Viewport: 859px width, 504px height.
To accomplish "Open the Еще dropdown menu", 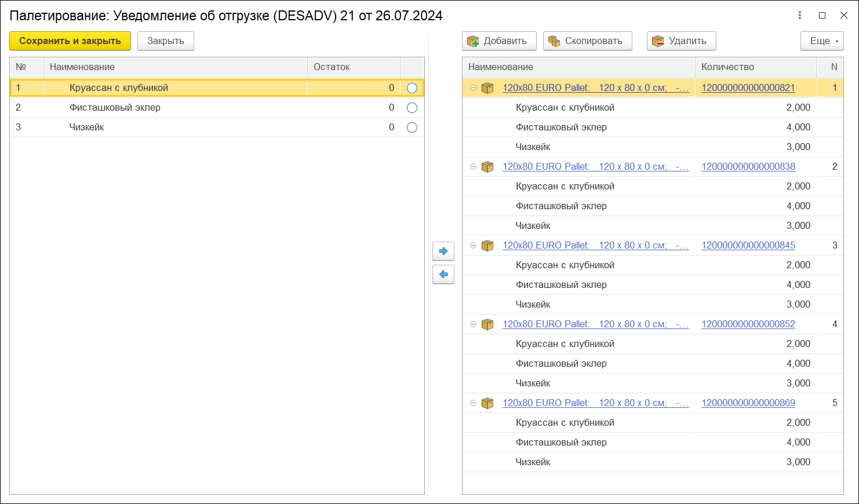I will click(x=822, y=41).
